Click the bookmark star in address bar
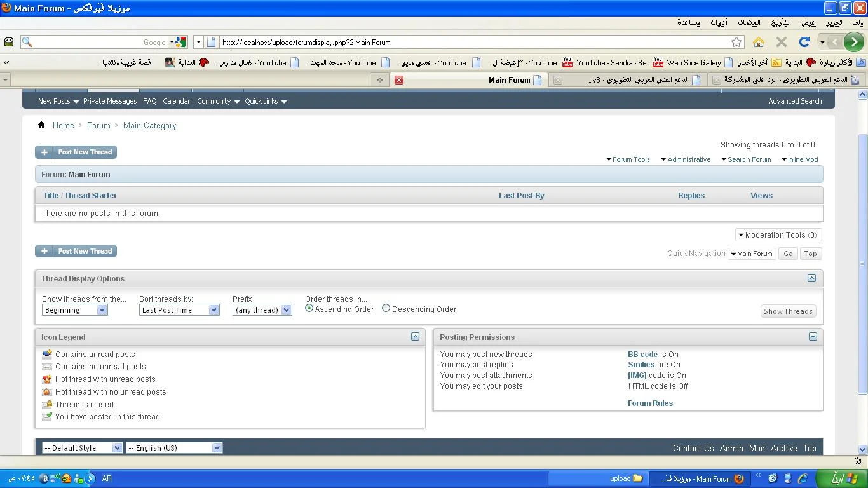868x488 pixels. tap(736, 43)
